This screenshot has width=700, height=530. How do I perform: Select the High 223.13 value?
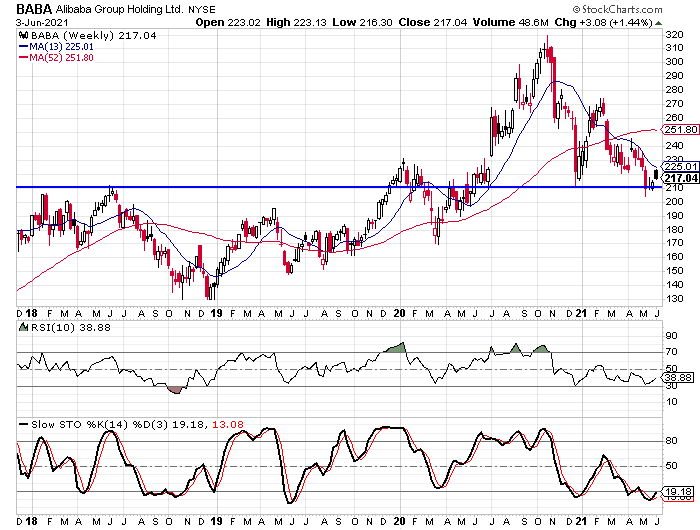click(296, 22)
